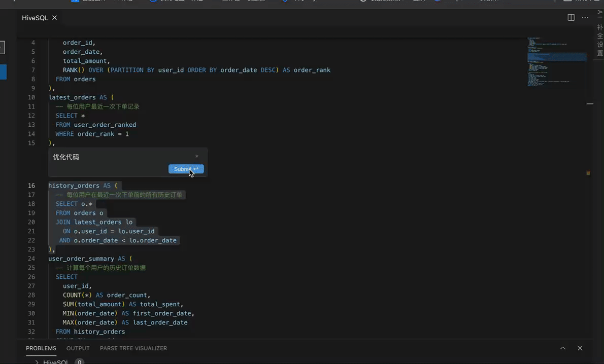Click the blue active item on left sidebar
The width and height of the screenshot is (604, 364).
click(3, 71)
